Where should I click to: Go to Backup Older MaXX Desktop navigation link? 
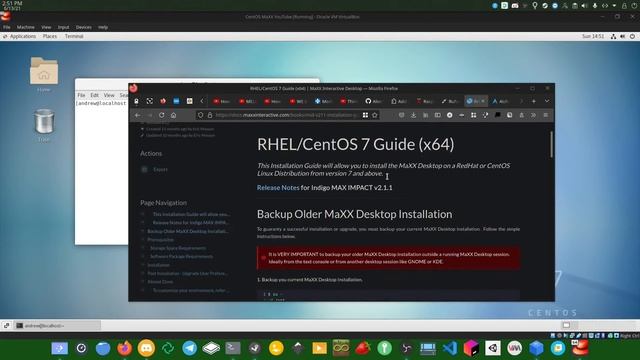point(187,231)
